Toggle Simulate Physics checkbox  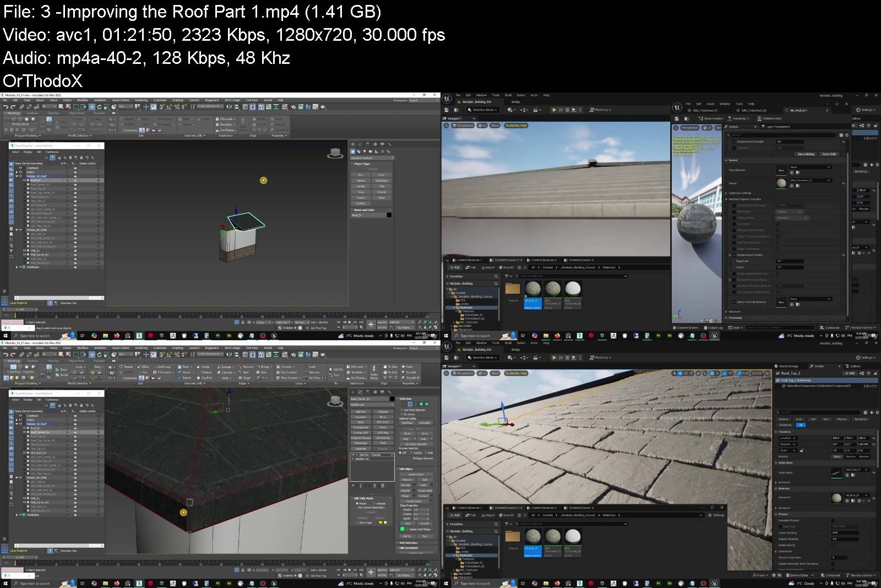(x=833, y=520)
